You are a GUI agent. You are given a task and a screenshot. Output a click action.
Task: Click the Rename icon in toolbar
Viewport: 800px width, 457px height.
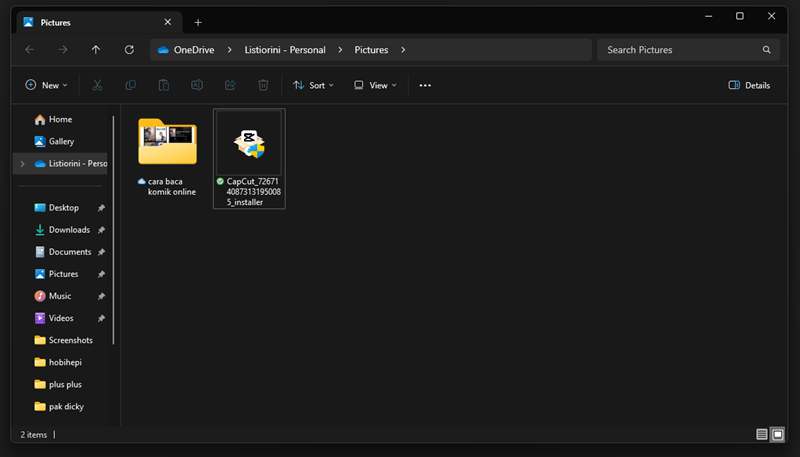click(197, 86)
